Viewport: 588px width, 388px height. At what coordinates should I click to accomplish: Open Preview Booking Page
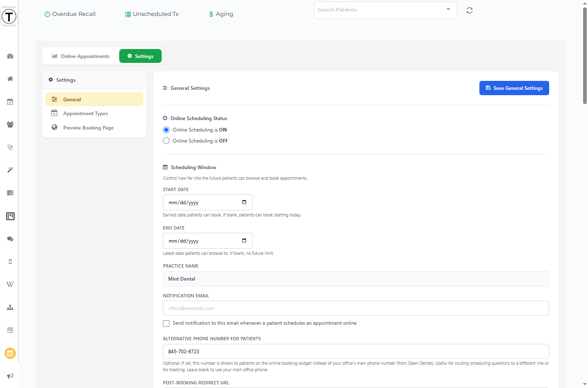(94, 128)
